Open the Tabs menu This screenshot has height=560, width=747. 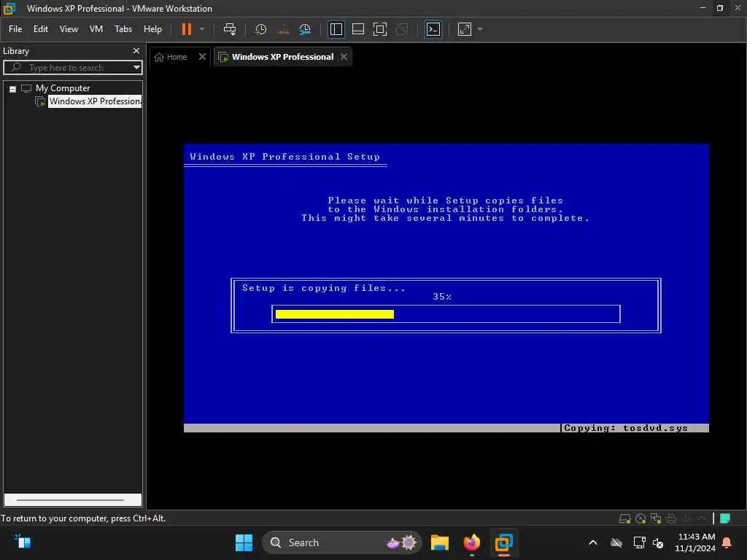click(x=123, y=29)
